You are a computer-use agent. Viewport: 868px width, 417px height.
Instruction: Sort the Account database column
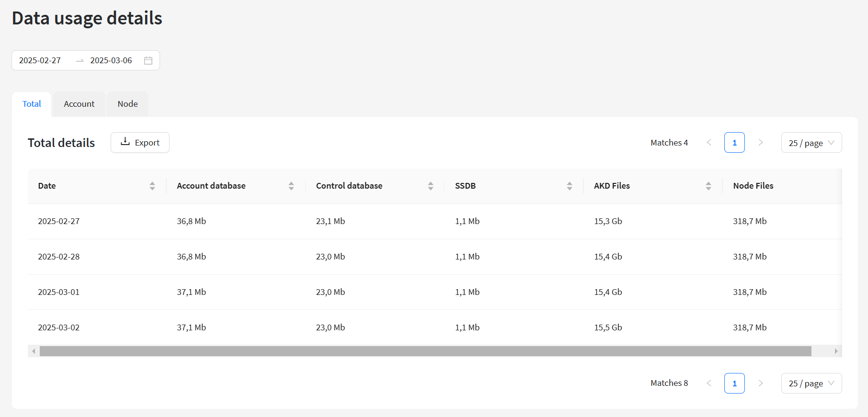click(291, 186)
